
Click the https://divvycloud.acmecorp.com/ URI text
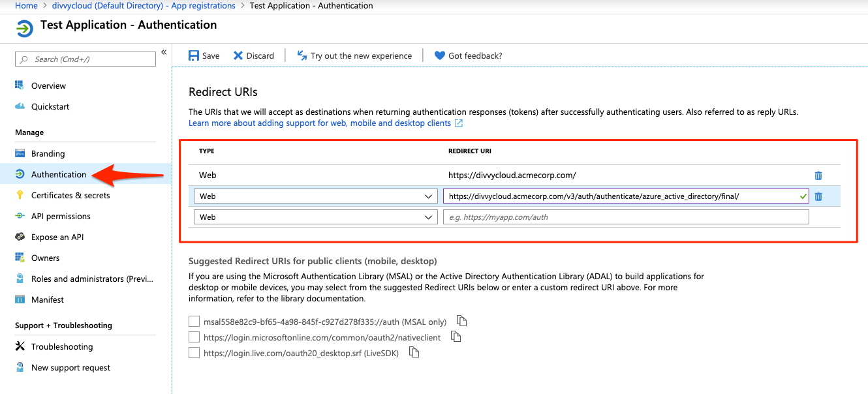[512, 175]
